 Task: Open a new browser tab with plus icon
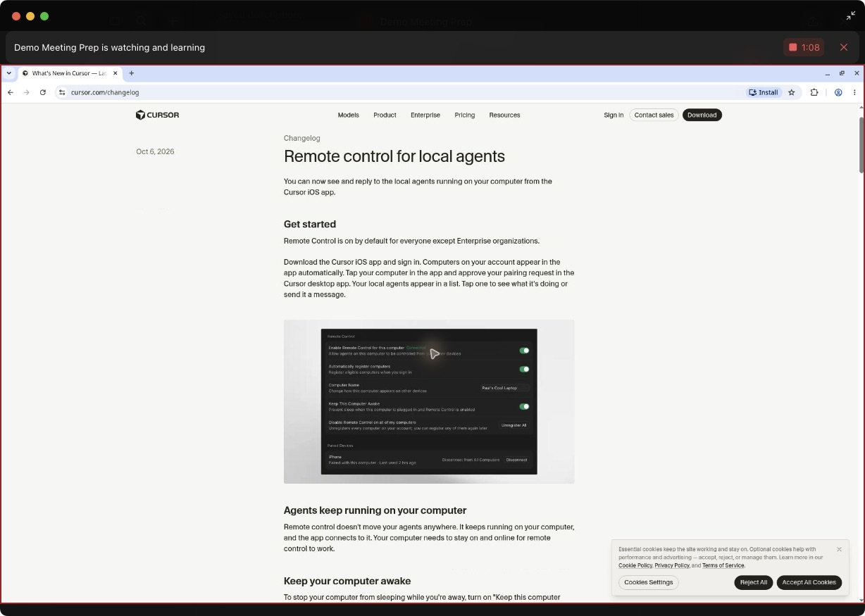coord(132,73)
